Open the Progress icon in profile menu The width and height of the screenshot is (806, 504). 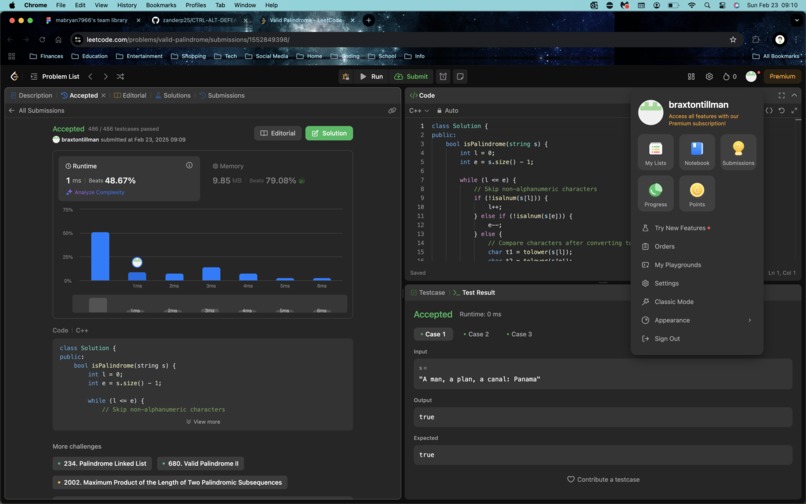[655, 193]
